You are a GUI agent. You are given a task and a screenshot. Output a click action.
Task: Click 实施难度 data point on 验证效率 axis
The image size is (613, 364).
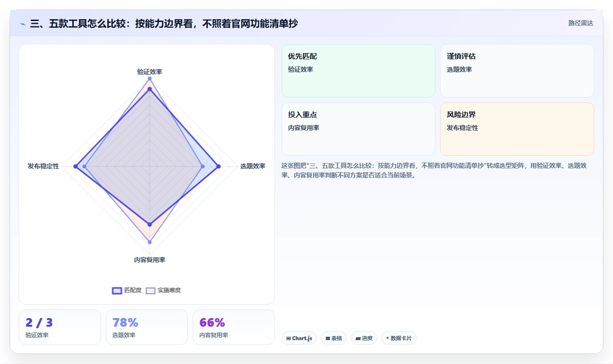(149, 78)
